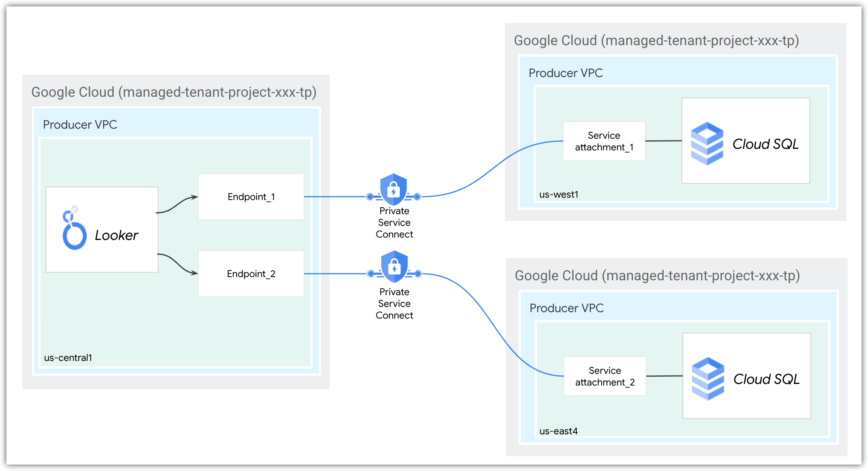Click the Cloud SQL text in us-west1

(765, 144)
